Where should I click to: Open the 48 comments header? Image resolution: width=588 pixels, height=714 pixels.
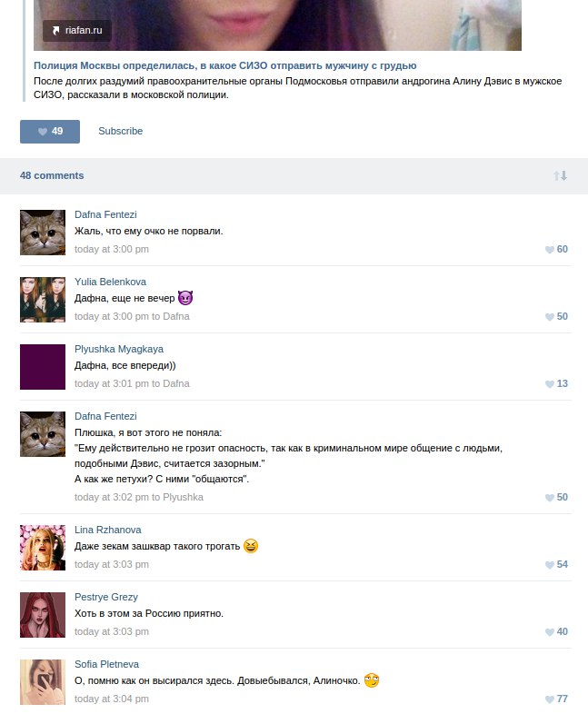click(x=52, y=175)
